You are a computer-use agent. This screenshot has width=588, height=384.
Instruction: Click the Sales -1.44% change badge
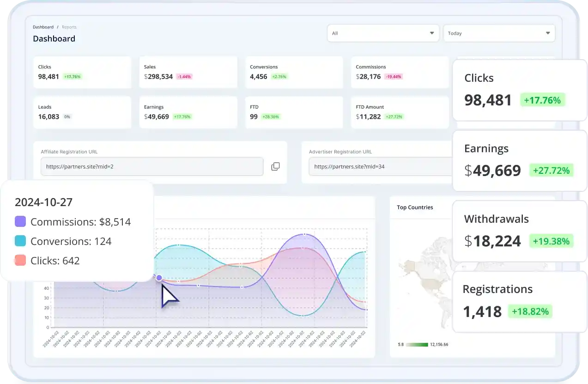(184, 77)
